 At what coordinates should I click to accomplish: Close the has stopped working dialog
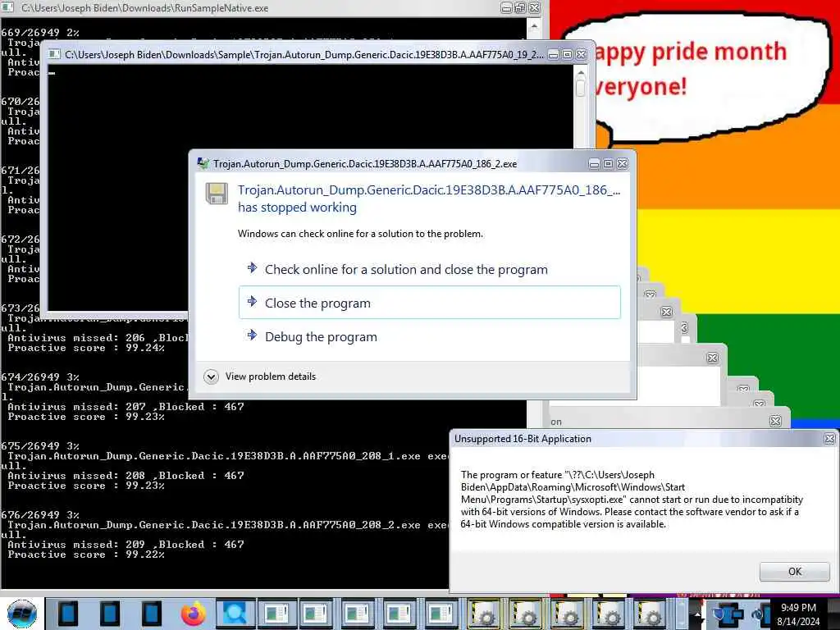coord(622,164)
